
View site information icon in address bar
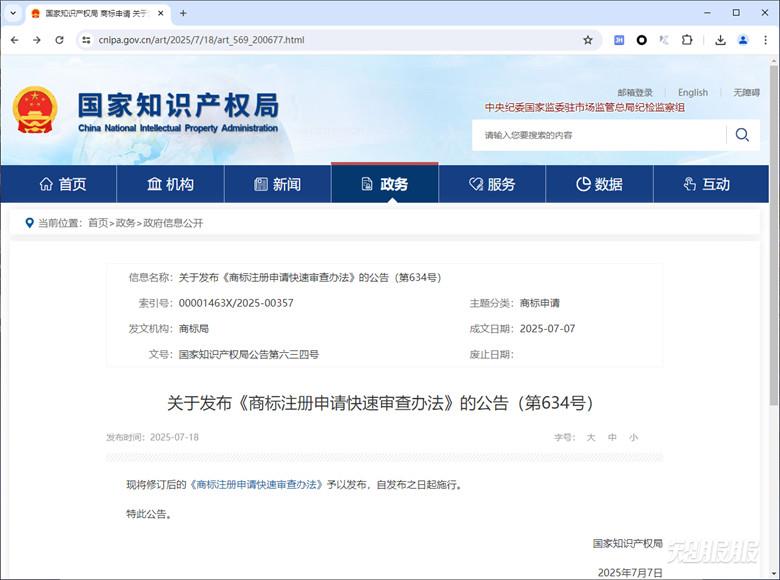tap(85, 40)
